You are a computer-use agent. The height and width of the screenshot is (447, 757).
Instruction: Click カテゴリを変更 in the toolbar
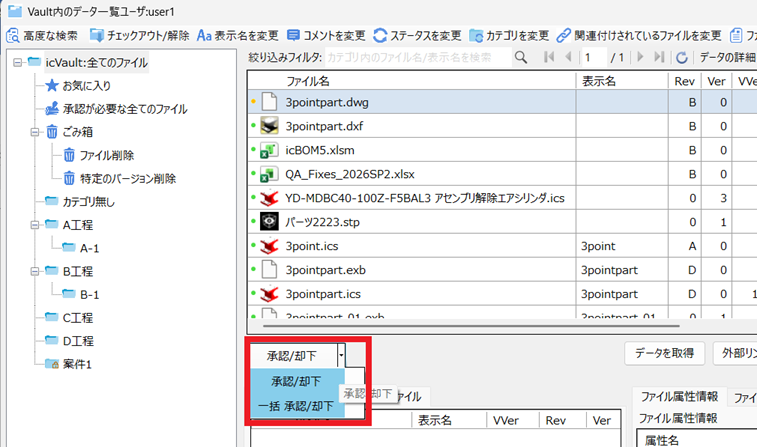[x=509, y=36]
